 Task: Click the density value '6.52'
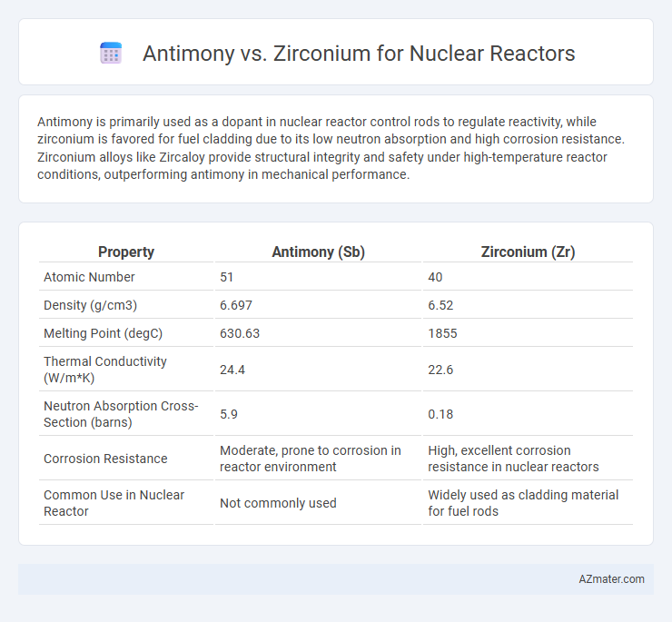coord(440,305)
